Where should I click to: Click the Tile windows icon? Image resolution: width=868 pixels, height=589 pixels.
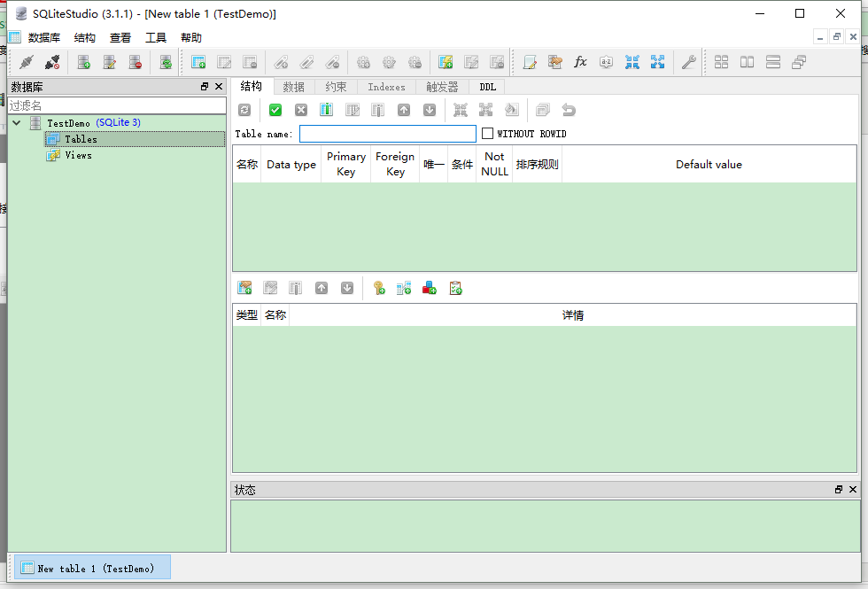coord(721,62)
